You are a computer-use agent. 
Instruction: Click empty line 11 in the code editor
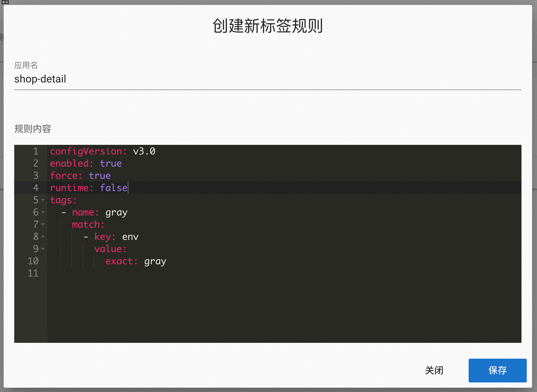pos(99,273)
